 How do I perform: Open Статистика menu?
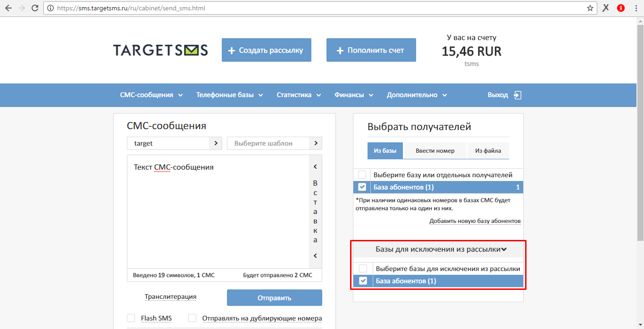[299, 95]
